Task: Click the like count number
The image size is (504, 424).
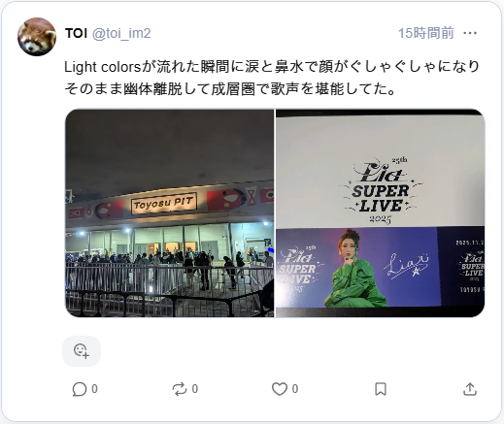Action: pos(295,389)
